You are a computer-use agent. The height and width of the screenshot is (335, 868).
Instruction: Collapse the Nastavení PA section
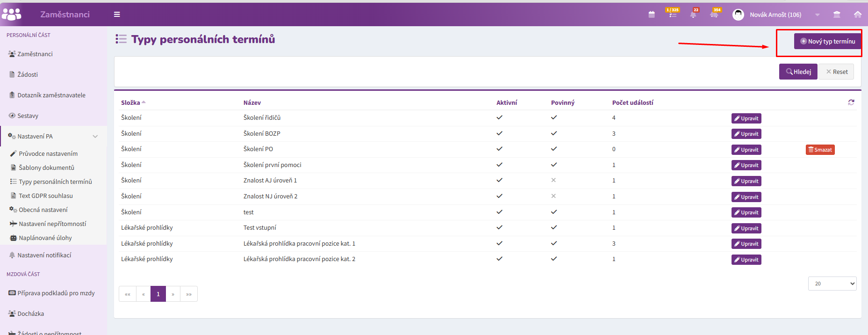[x=95, y=137]
